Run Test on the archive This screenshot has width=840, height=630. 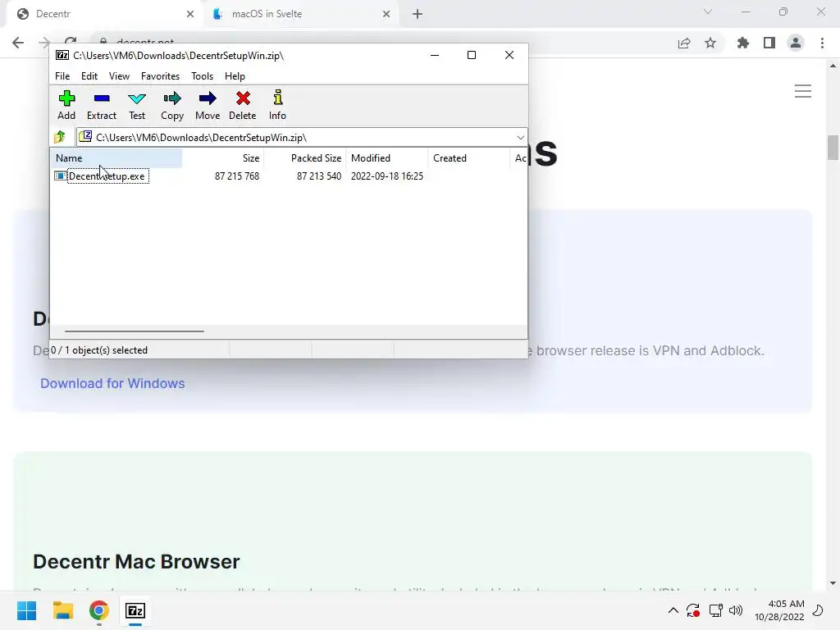pos(137,105)
